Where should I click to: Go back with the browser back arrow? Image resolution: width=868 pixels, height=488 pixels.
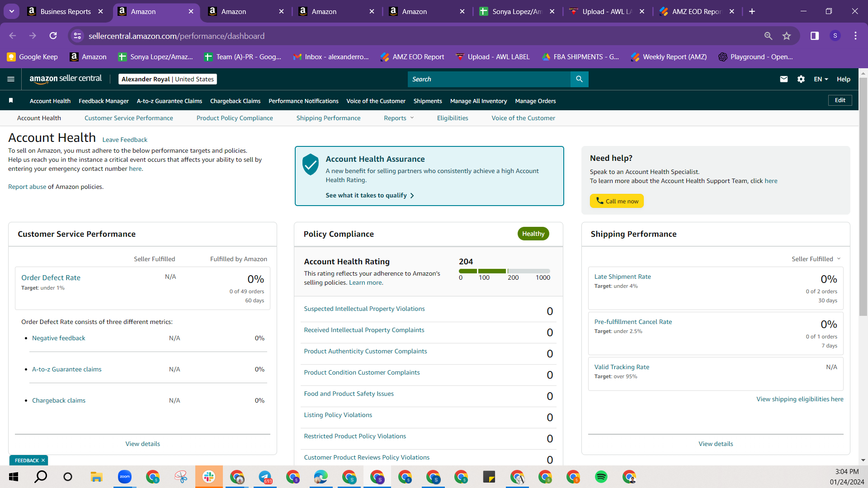point(13,36)
